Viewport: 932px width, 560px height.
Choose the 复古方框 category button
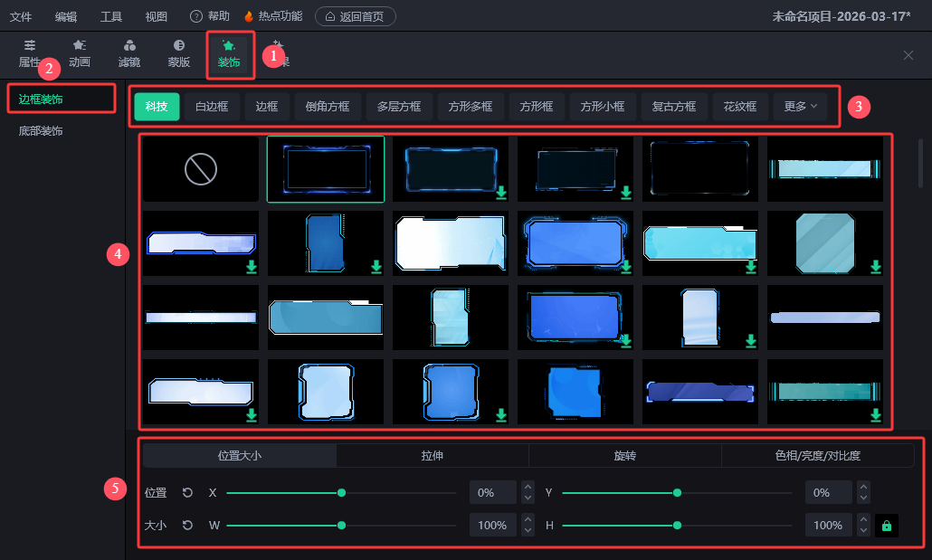click(x=674, y=106)
